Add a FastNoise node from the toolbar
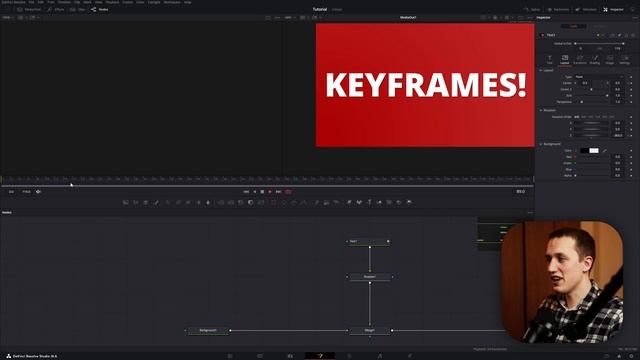Viewport: 640px width, 360px height. [x=136, y=202]
